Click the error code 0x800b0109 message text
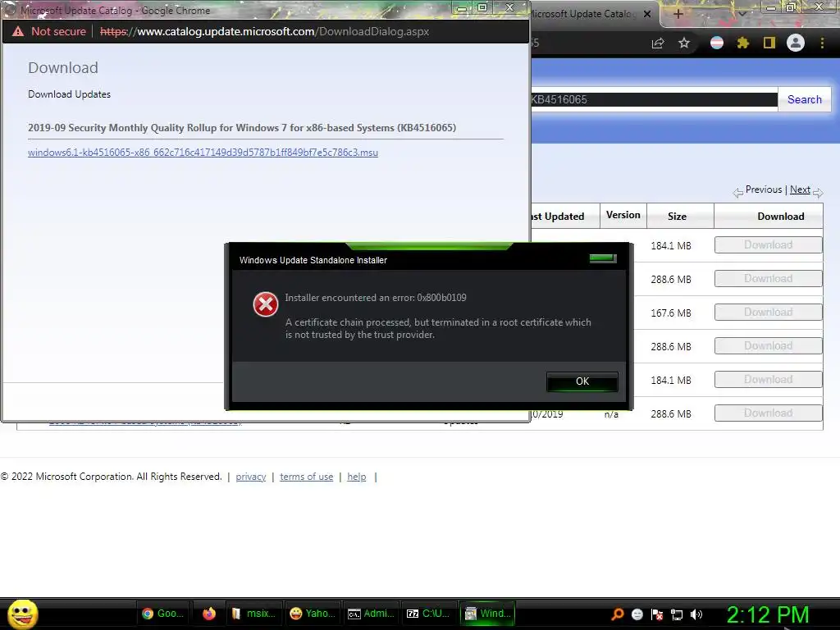The width and height of the screenshot is (840, 630). pos(376,298)
